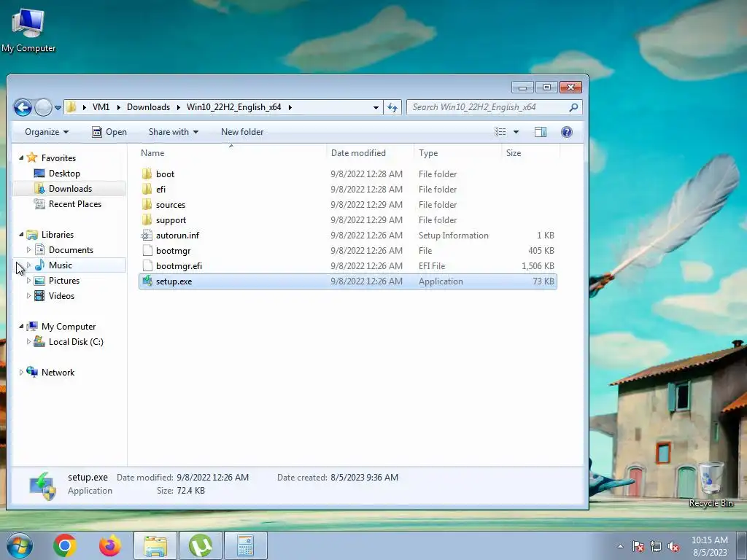Expand the Network node

pyautogui.click(x=21, y=373)
